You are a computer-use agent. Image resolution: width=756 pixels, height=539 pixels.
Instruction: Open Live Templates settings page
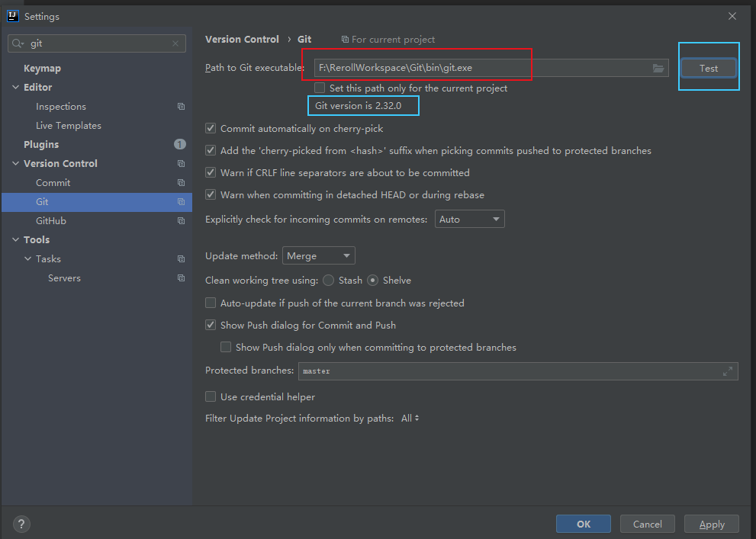click(69, 126)
